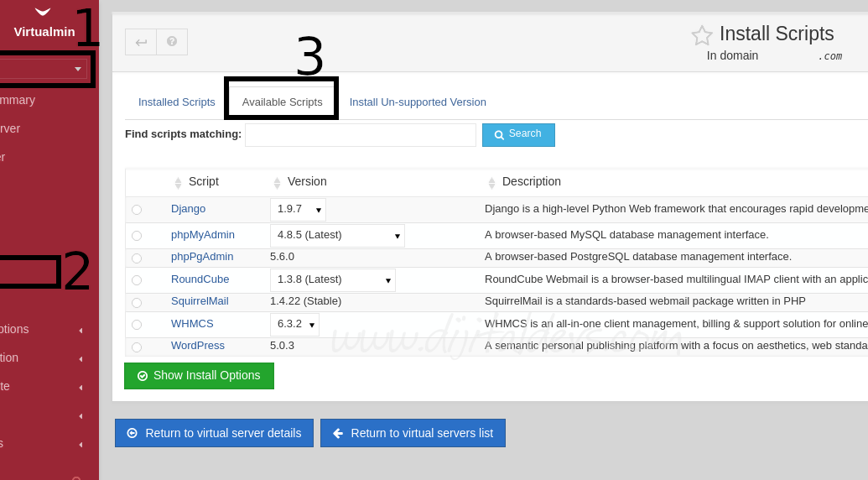This screenshot has width=868, height=480.
Task: Open RoundCube 1.3.8 version dropdown
Action: 333,280
